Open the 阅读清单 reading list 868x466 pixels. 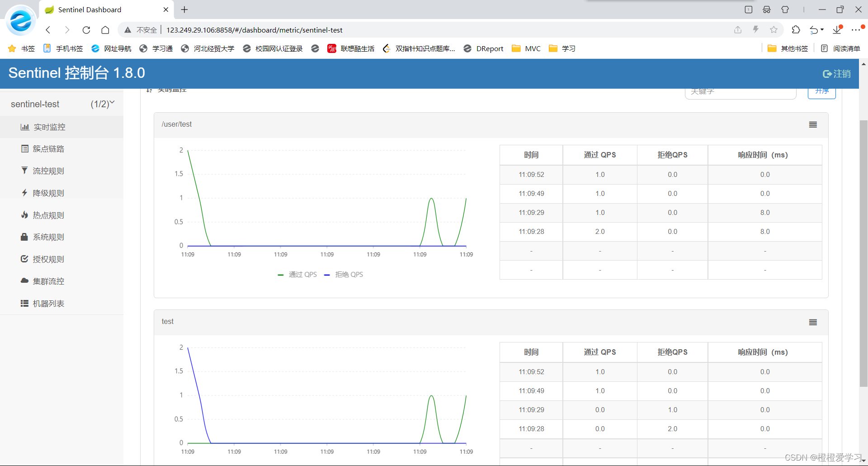point(840,48)
